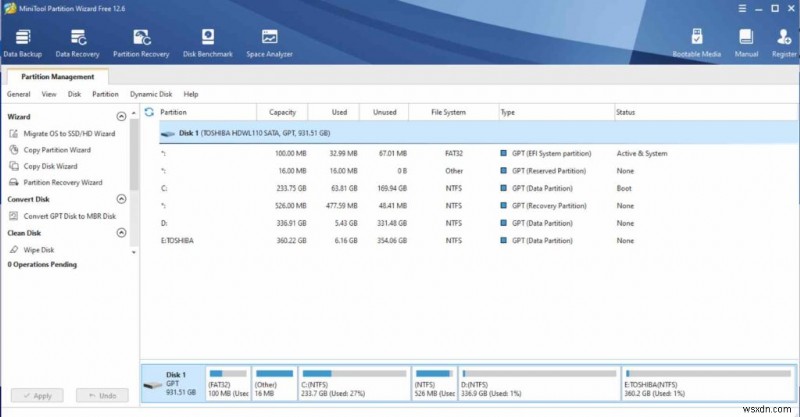Click Migrate OS to SSD/HD Wizard

click(x=69, y=134)
